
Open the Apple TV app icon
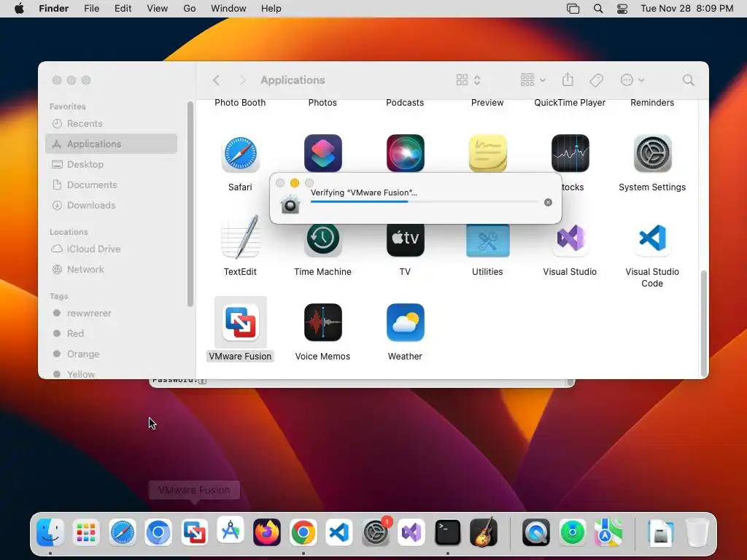point(405,239)
